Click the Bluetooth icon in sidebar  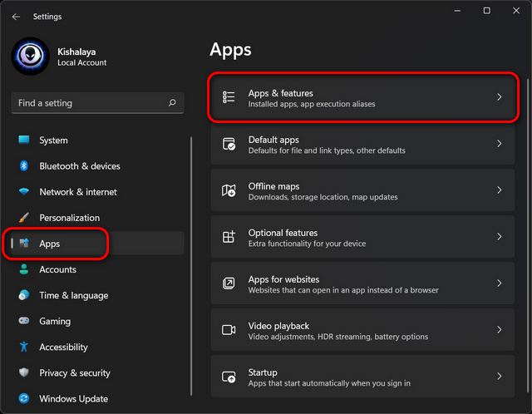(x=24, y=165)
